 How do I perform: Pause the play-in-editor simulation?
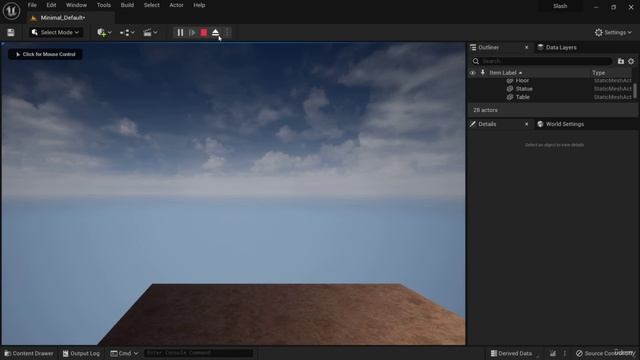pos(180,33)
